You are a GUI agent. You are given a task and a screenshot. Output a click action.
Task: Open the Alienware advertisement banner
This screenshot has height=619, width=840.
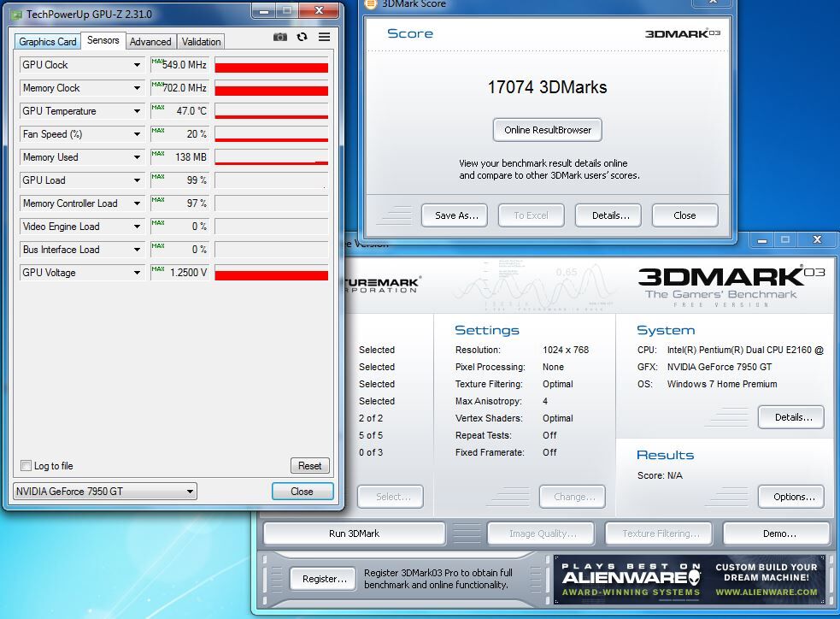point(689,580)
